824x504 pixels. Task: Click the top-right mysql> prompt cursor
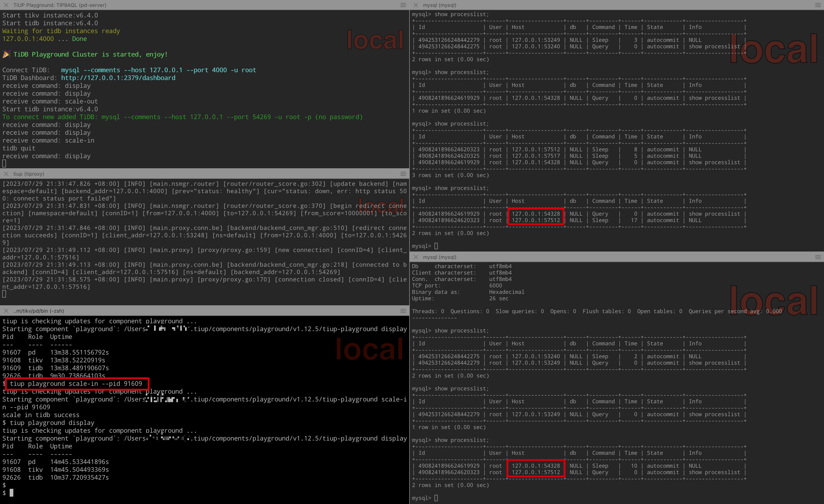tap(436, 246)
